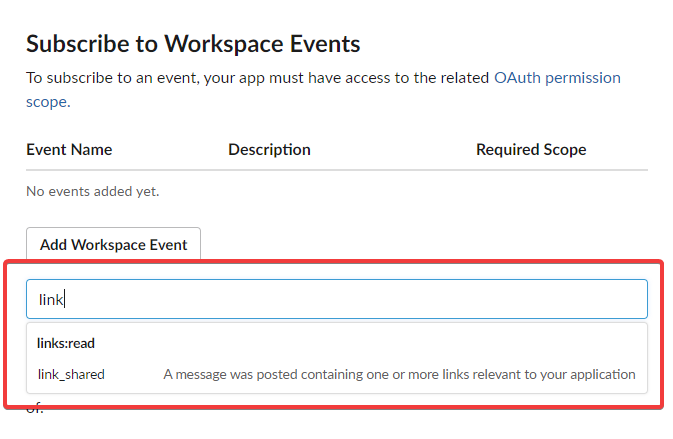The height and width of the screenshot is (439, 673).
Task: Click the Required Scope column header
Action: click(531, 150)
